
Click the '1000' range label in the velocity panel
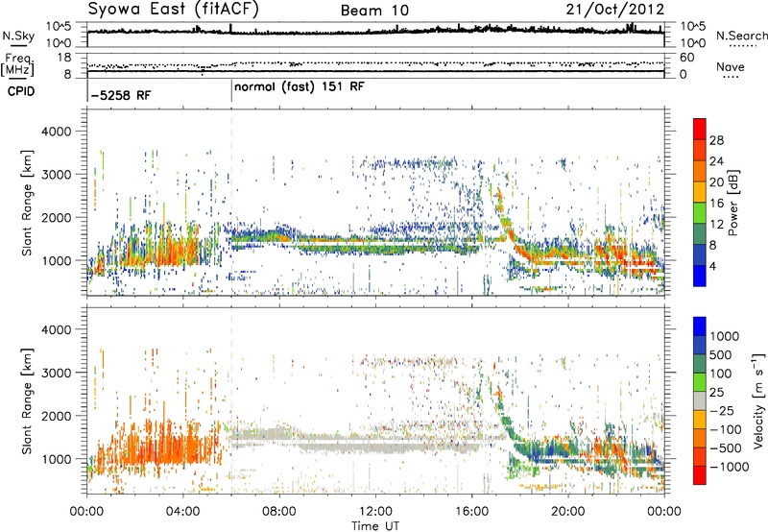[x=56, y=459]
